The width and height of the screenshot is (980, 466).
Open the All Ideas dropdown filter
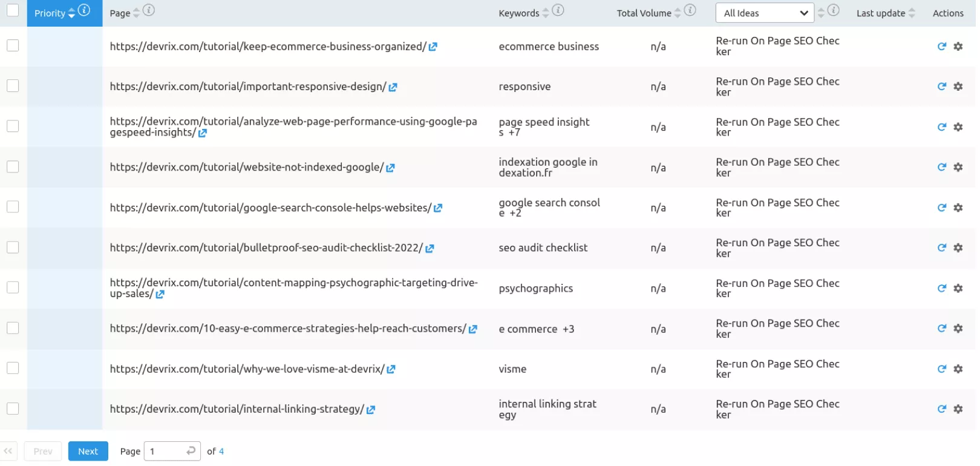click(765, 13)
